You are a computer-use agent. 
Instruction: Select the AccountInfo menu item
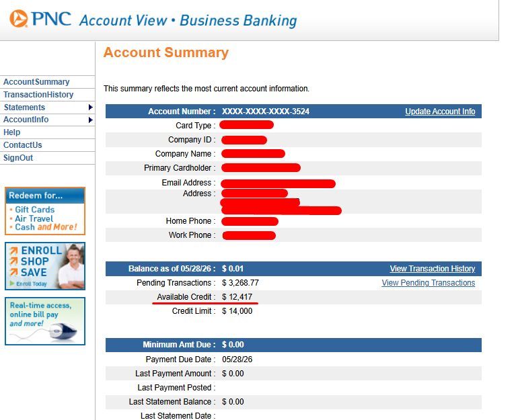(26, 120)
